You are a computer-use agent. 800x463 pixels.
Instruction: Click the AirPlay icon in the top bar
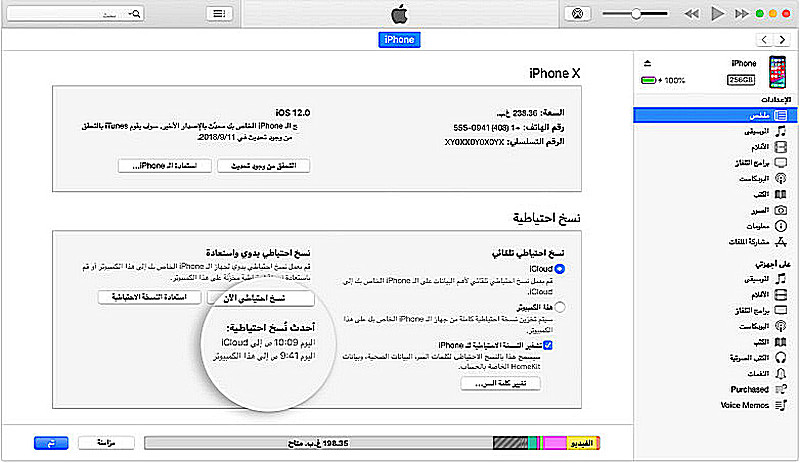(x=578, y=14)
